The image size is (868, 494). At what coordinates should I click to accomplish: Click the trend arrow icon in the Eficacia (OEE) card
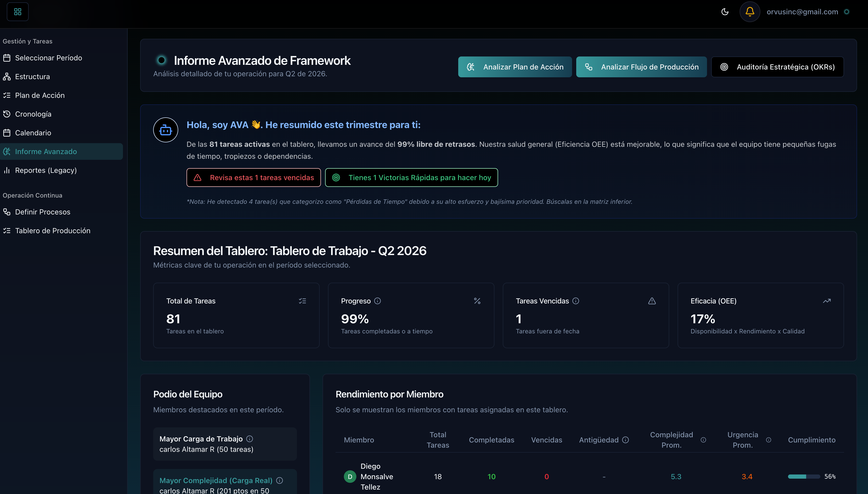827,301
